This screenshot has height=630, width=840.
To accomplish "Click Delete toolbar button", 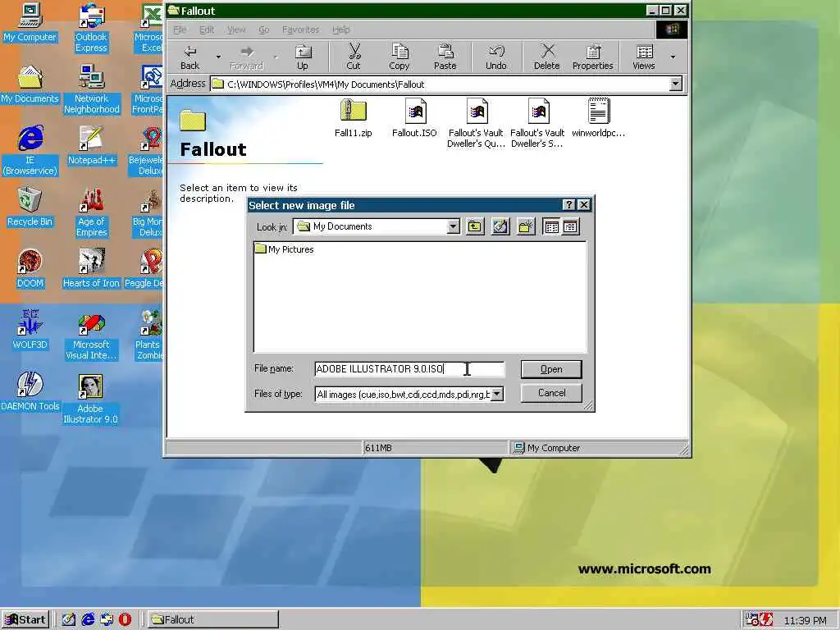I will 546,57.
